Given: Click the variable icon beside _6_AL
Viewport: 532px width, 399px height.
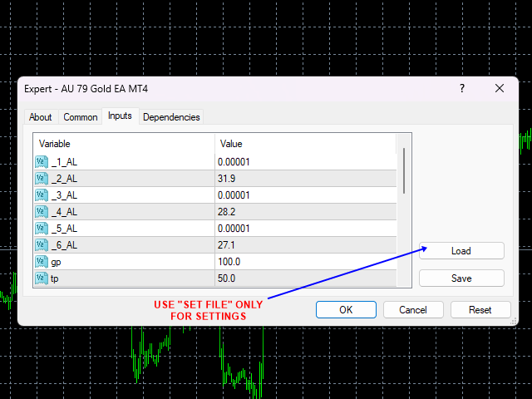Looking at the screenshot, I should [42, 245].
